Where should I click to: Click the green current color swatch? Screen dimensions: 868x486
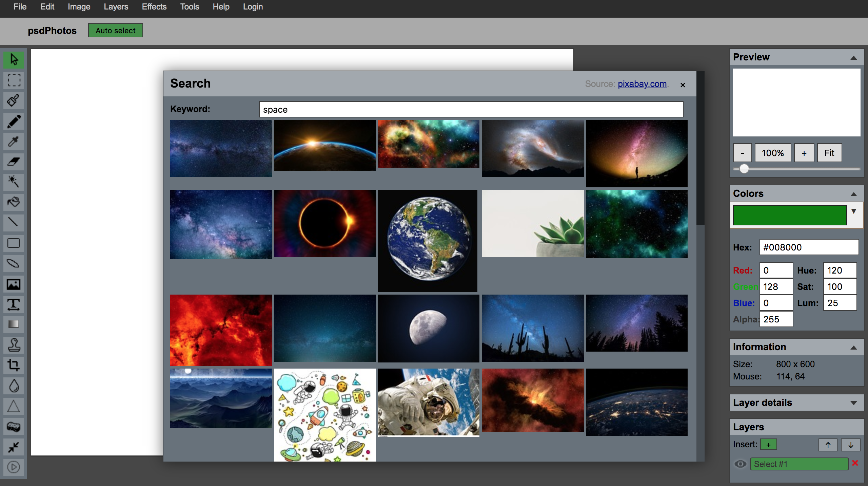[x=789, y=215]
